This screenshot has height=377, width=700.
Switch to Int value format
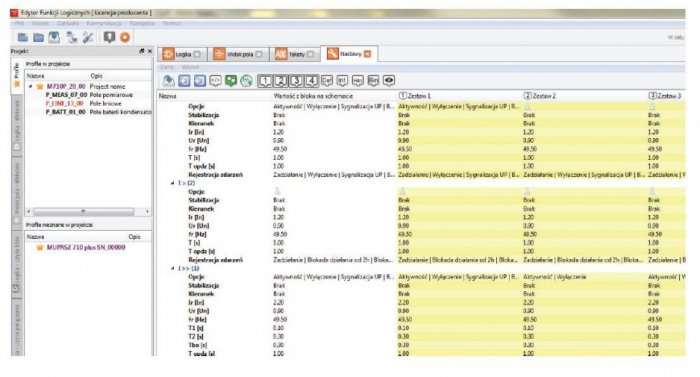click(342, 81)
